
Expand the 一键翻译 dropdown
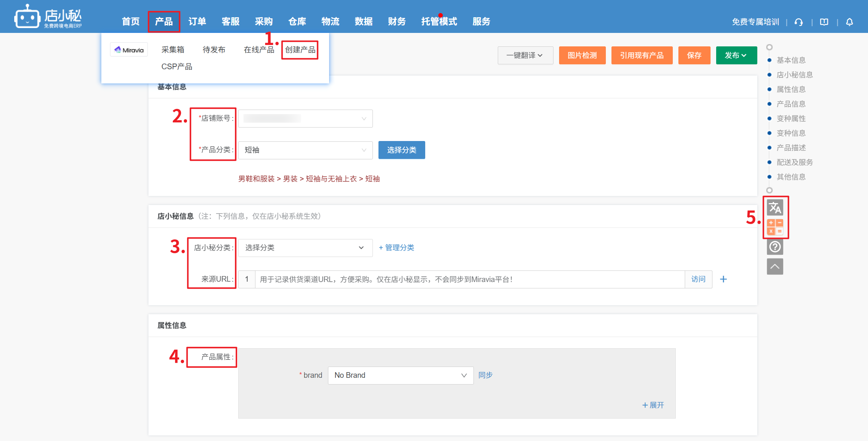(525, 55)
